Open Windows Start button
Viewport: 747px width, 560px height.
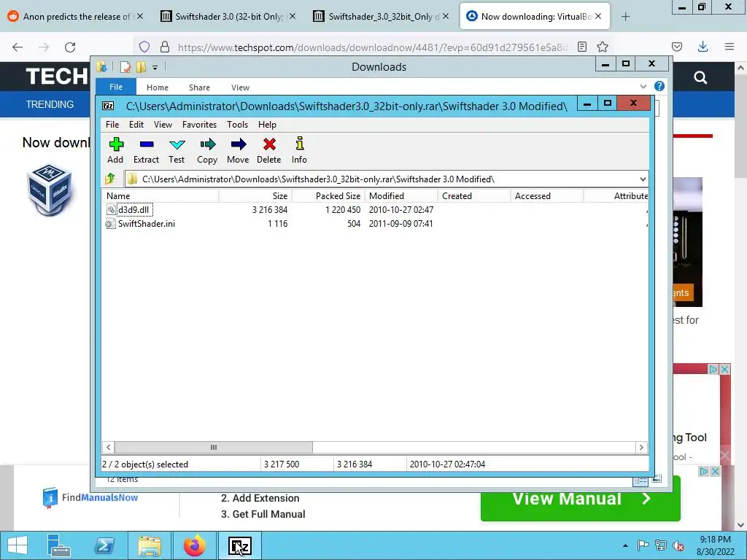click(18, 545)
